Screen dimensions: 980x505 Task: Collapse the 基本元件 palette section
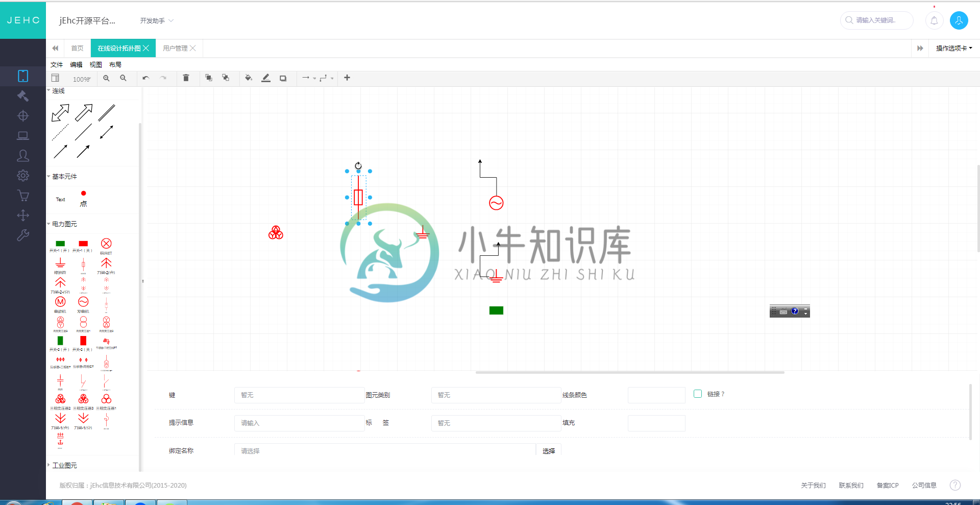tap(62, 177)
